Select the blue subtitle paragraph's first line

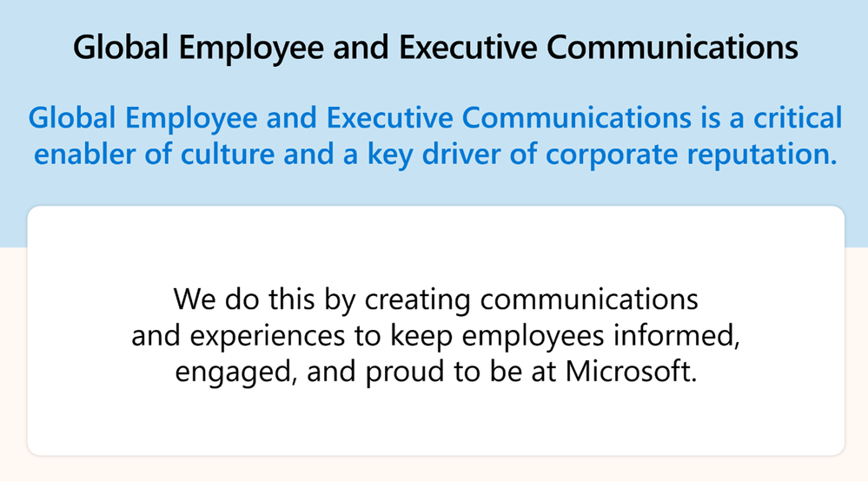tap(435, 118)
